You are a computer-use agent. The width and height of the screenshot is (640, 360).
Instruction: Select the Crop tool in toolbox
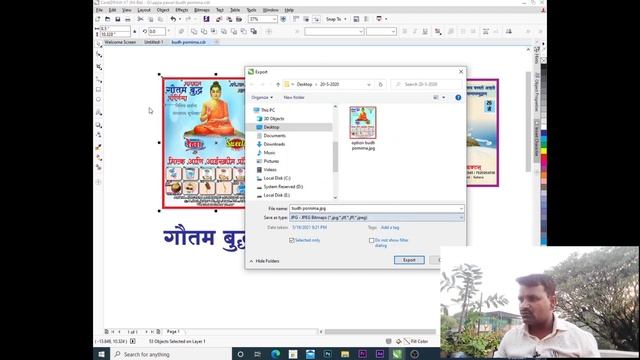pos(99,67)
